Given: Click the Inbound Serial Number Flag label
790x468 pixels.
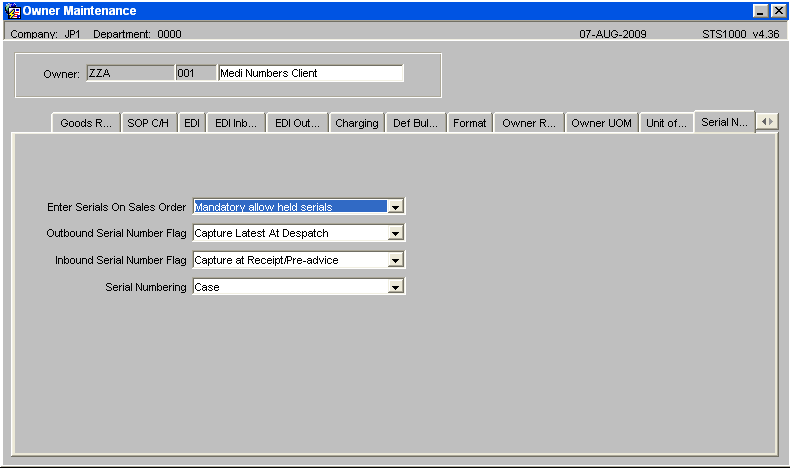Looking at the screenshot, I should [x=120, y=260].
